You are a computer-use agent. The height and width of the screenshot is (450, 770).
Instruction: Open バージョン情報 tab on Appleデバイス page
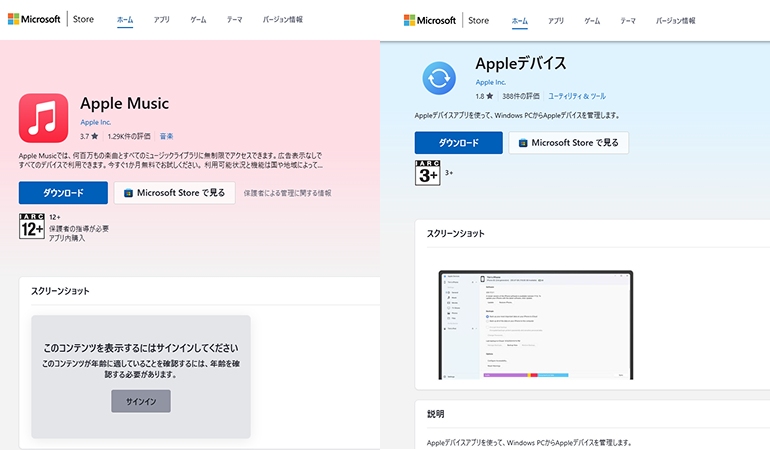pos(676,21)
